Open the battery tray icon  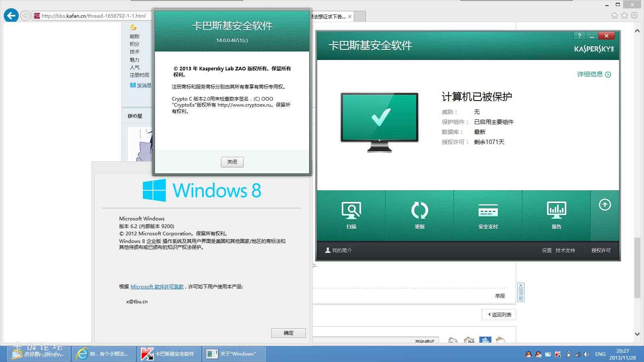(x=568, y=354)
